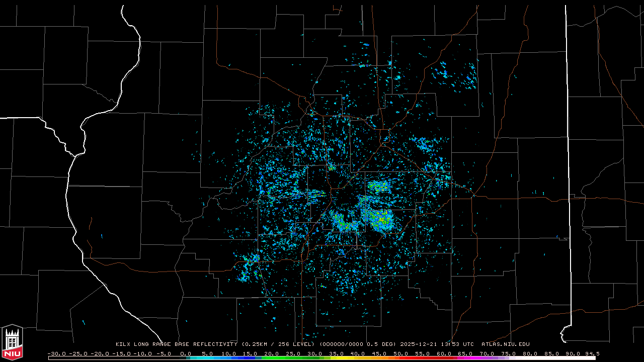
Task: Click the 80.0 dBZ label on color scale
Action: (530, 353)
